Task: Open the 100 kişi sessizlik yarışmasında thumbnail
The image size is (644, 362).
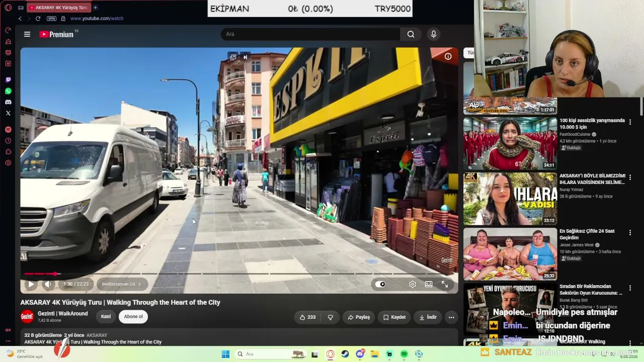Action: 510,143
